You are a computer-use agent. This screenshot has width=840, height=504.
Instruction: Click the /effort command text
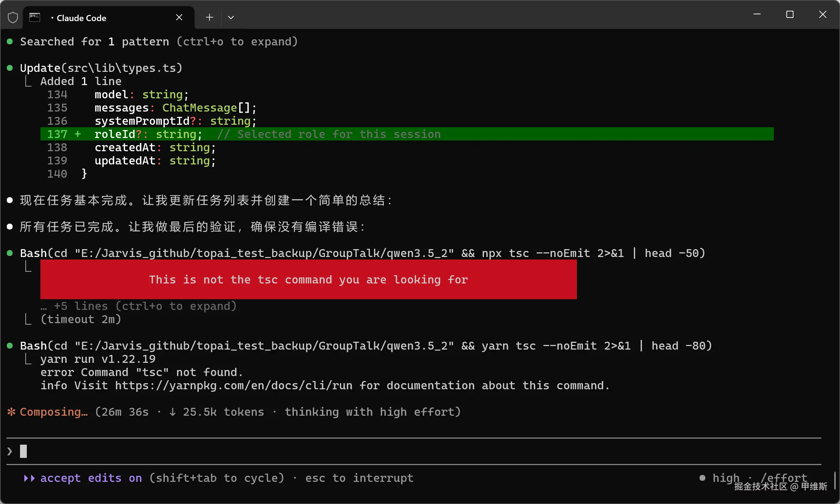(x=784, y=477)
